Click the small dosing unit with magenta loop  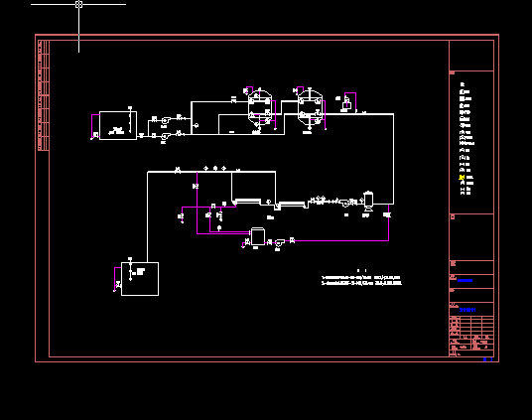tap(346, 103)
